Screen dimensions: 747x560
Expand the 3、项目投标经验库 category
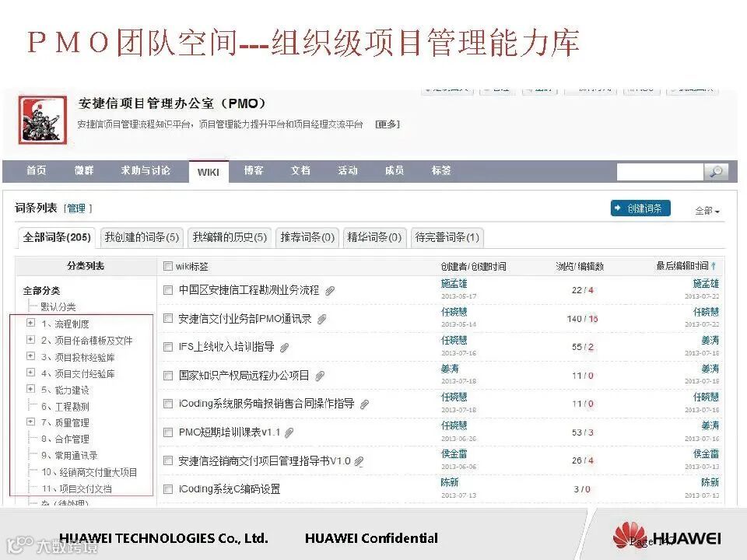[x=30, y=356]
